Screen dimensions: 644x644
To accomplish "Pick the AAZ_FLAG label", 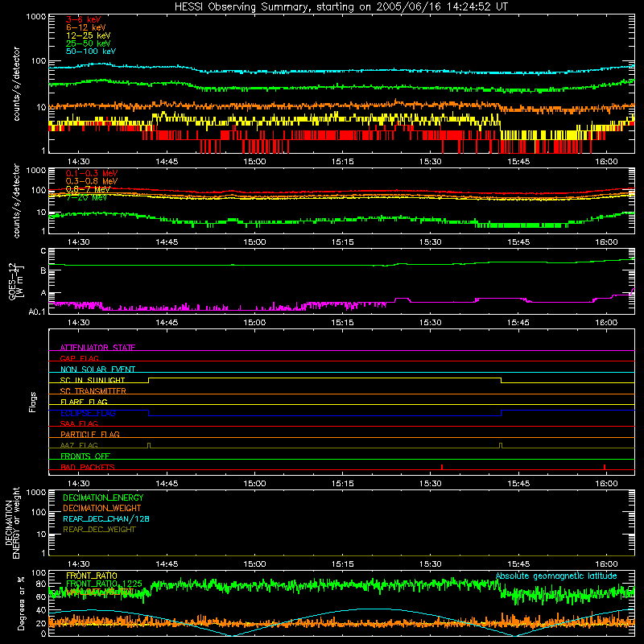I will click(x=79, y=445).
